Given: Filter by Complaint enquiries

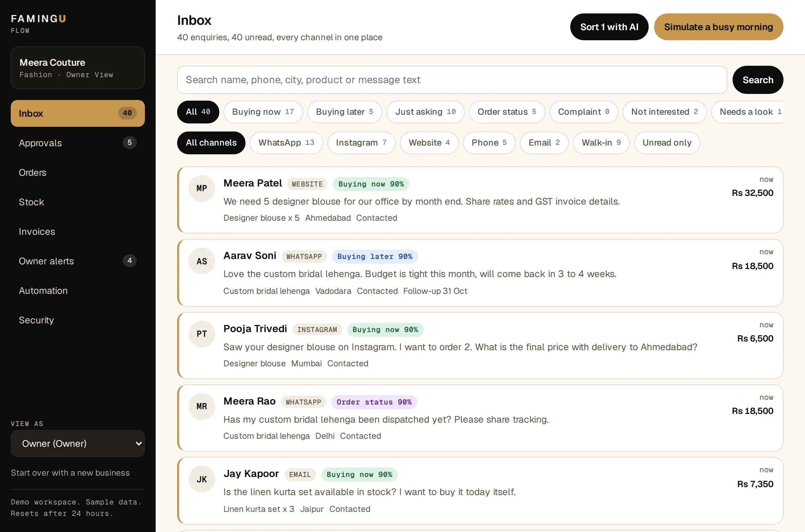Looking at the screenshot, I should point(584,112).
